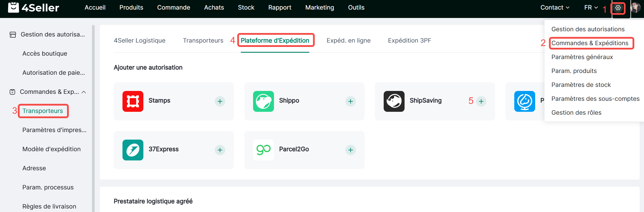The width and height of the screenshot is (644, 212).
Task: Select Commandes & Expéditions in settings menu
Action: click(x=590, y=43)
